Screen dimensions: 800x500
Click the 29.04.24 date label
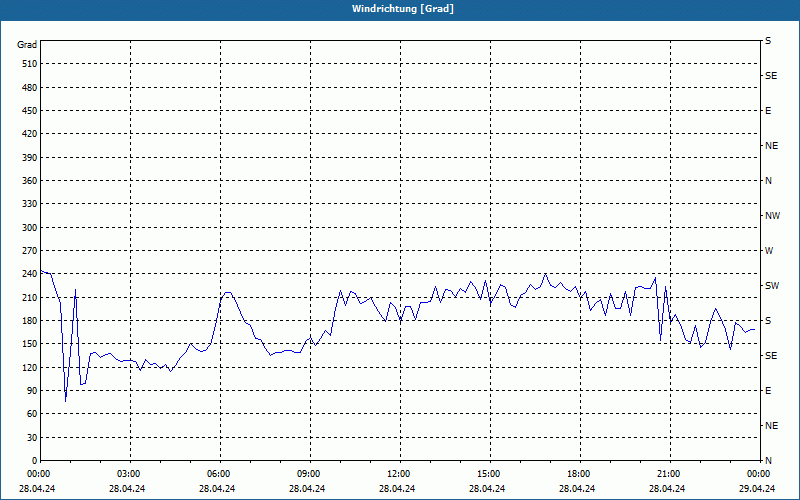[757, 489]
